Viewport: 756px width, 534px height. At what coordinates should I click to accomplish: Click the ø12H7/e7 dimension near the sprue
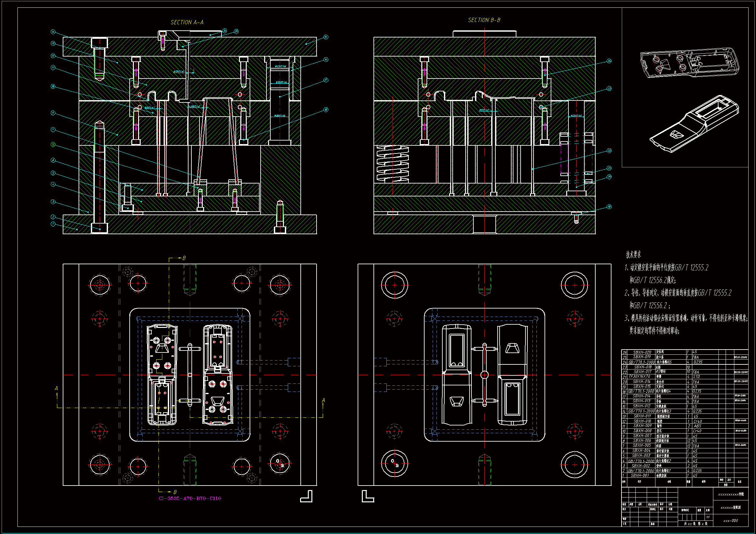tap(179, 71)
